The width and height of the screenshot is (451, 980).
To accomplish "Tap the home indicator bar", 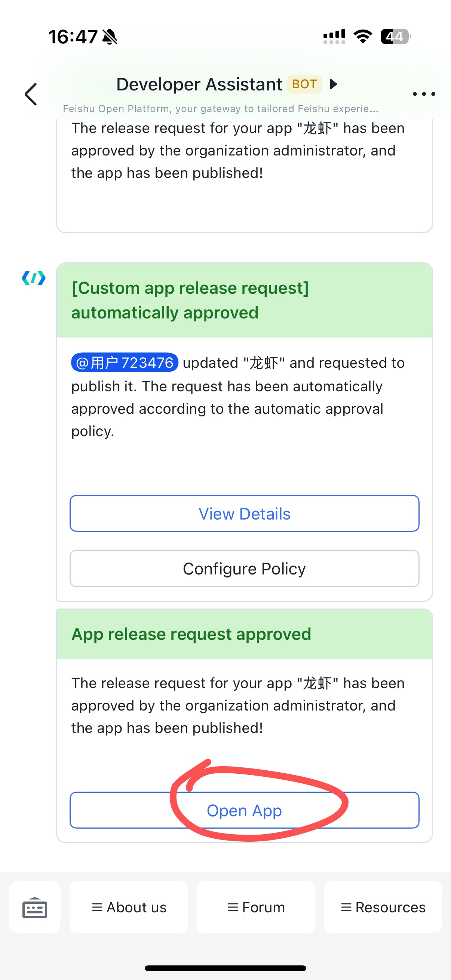I will [x=225, y=968].
